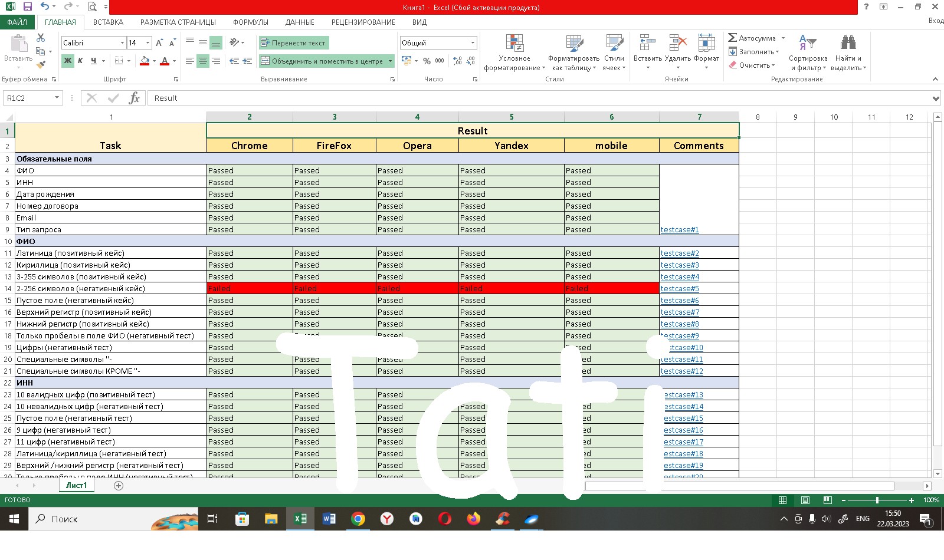
Task: Toggle center horizontal alignment
Action: [x=203, y=61]
